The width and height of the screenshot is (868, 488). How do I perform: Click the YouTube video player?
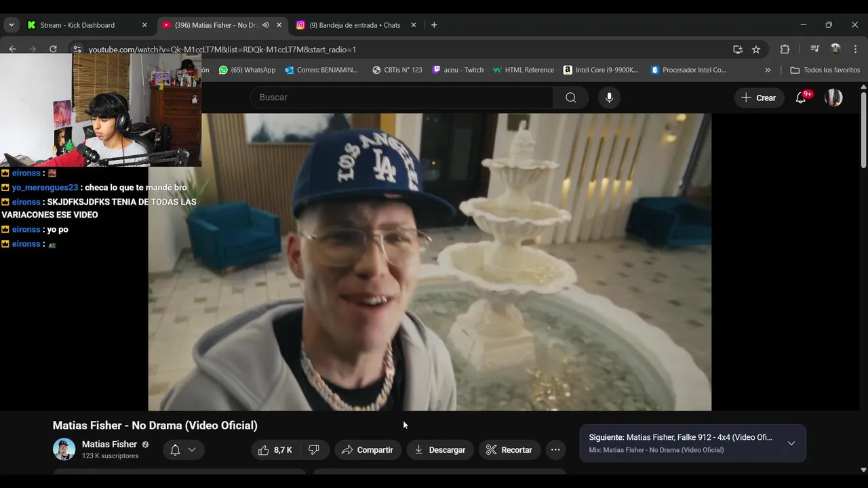[x=430, y=262]
